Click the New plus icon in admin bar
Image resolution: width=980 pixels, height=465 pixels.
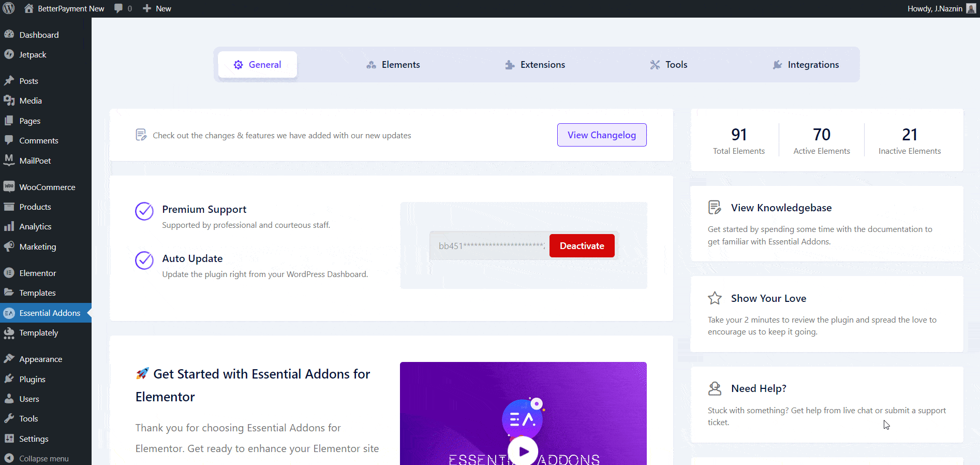click(147, 8)
